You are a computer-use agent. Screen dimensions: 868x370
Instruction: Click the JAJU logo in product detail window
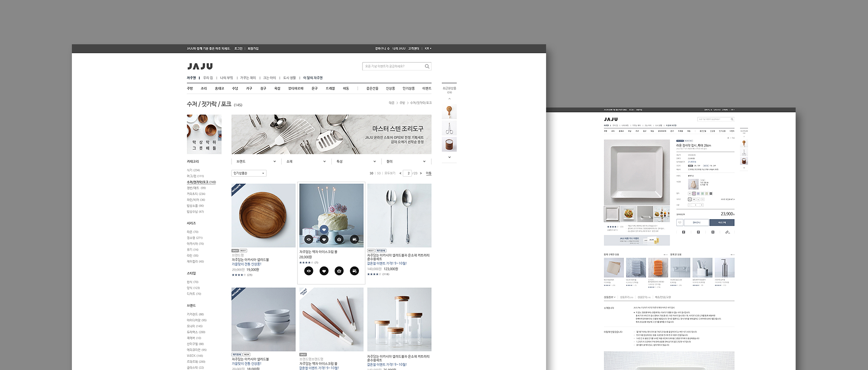pos(611,119)
